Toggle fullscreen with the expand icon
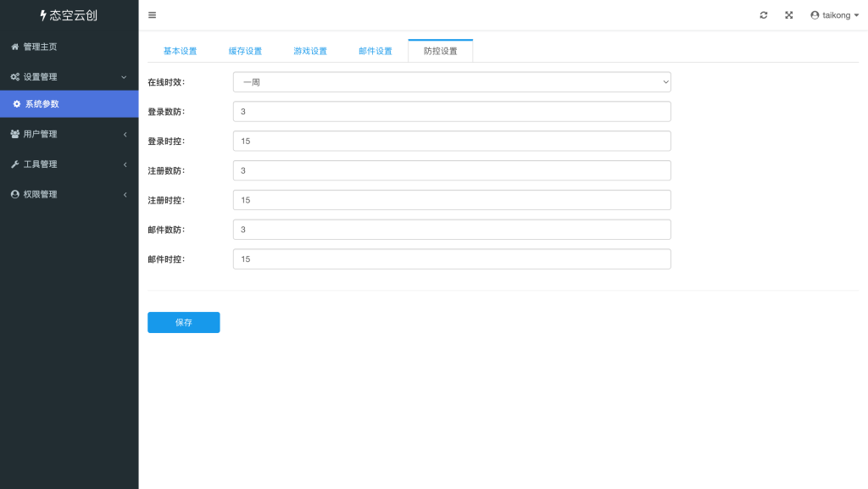The width and height of the screenshot is (868, 489). [x=789, y=15]
